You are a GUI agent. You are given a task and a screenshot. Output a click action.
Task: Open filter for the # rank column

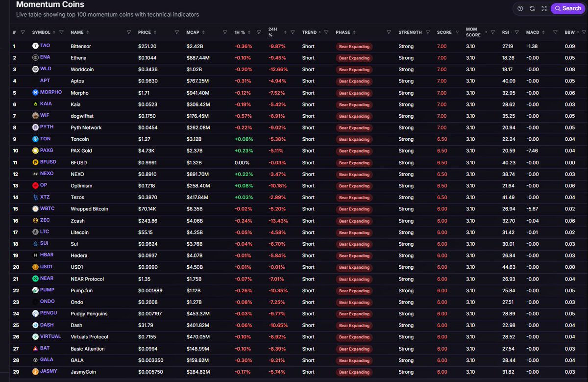tap(22, 32)
